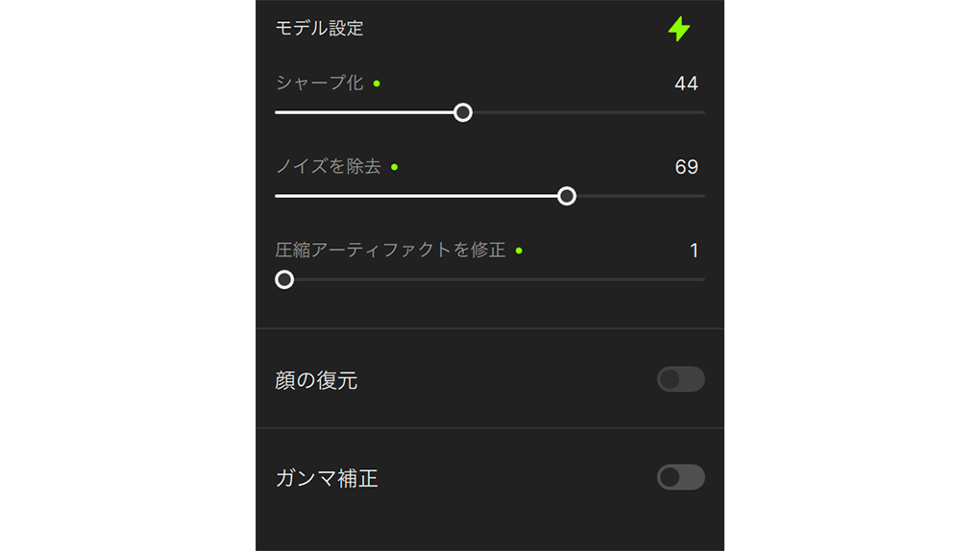980x551 pixels.
Task: Click the unfilled right end of ノイズを除去 track
Action: point(641,196)
